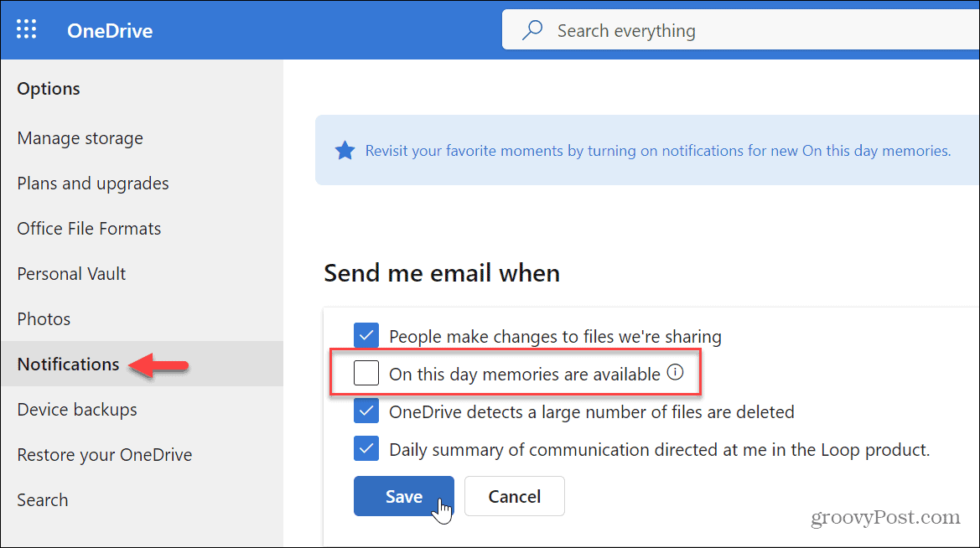Select Photos in the Options sidebar

[44, 319]
